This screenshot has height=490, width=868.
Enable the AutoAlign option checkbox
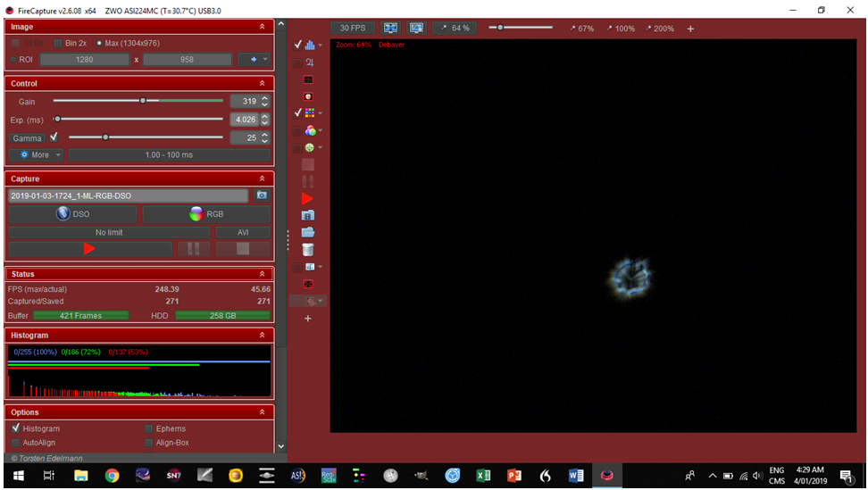[15, 443]
